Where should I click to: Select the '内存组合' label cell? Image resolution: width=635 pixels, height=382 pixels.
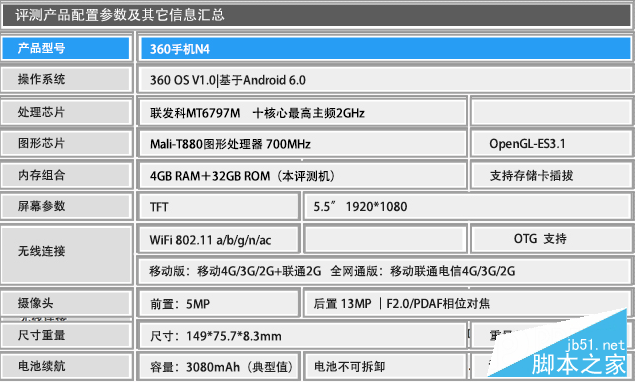(66, 175)
